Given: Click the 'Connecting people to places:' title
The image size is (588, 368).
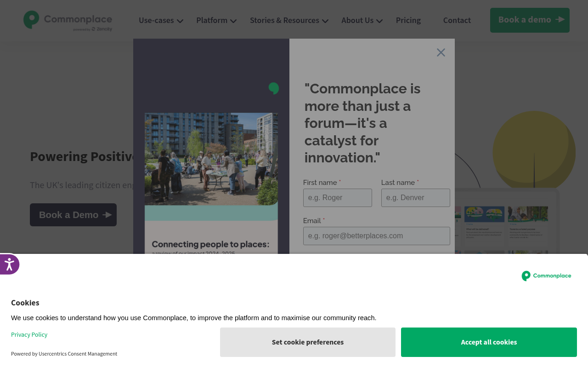Looking at the screenshot, I should click(210, 244).
